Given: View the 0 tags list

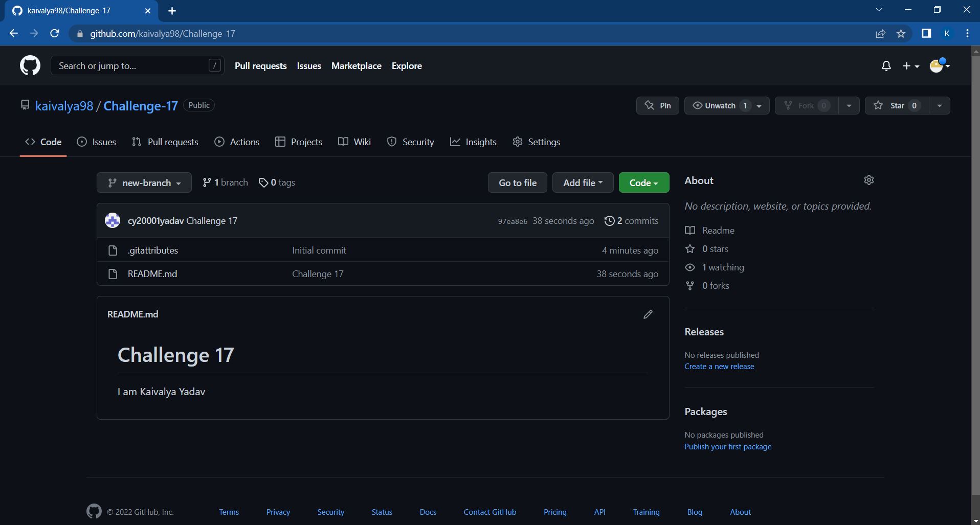Looking at the screenshot, I should pos(277,182).
